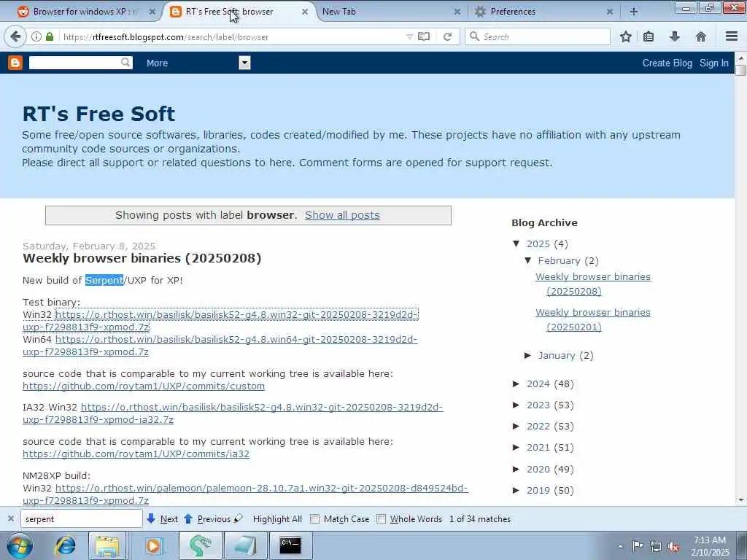This screenshot has width=747, height=560.
Task: Expand the 2024 archive year
Action: tap(516, 384)
